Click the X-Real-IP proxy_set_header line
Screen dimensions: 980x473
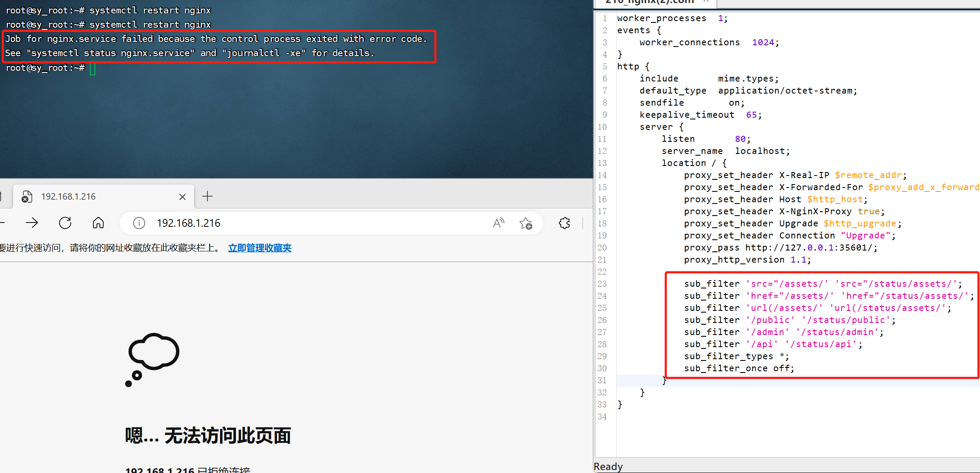(x=795, y=175)
